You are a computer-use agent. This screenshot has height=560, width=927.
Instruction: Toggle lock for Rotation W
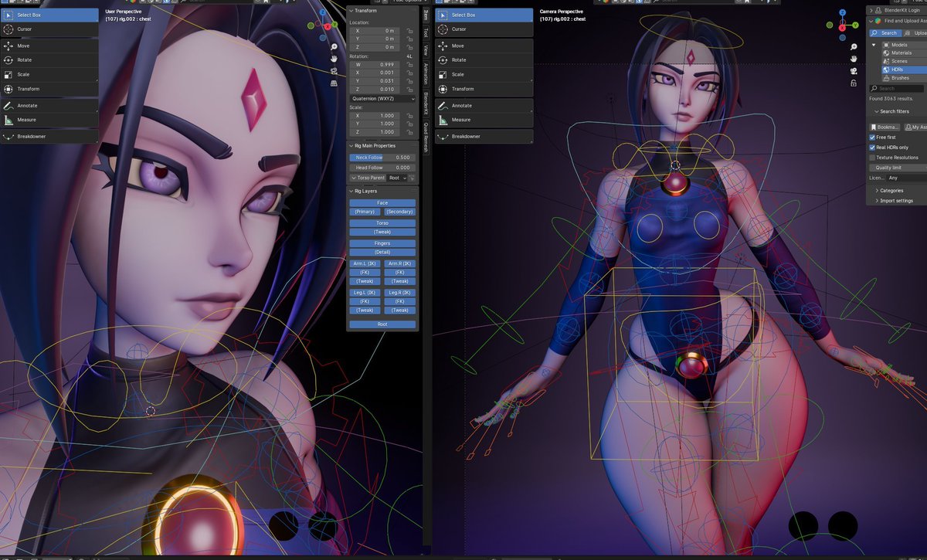[x=409, y=64]
